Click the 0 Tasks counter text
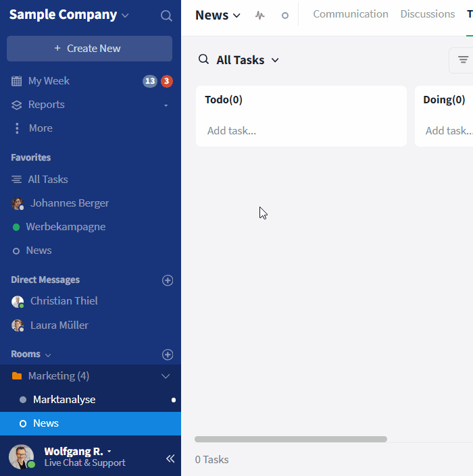 tap(211, 460)
